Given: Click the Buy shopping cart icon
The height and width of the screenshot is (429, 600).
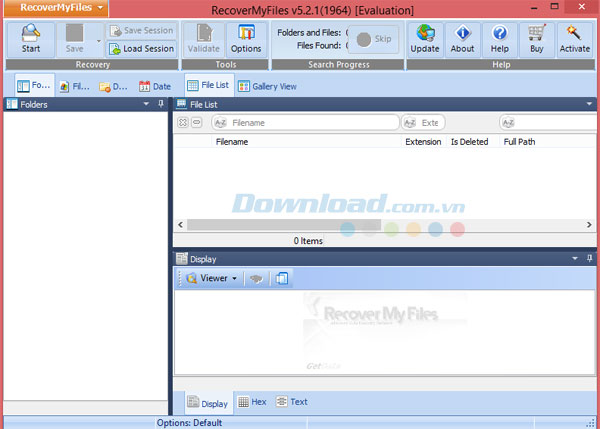Looking at the screenshot, I should pyautogui.click(x=536, y=39).
